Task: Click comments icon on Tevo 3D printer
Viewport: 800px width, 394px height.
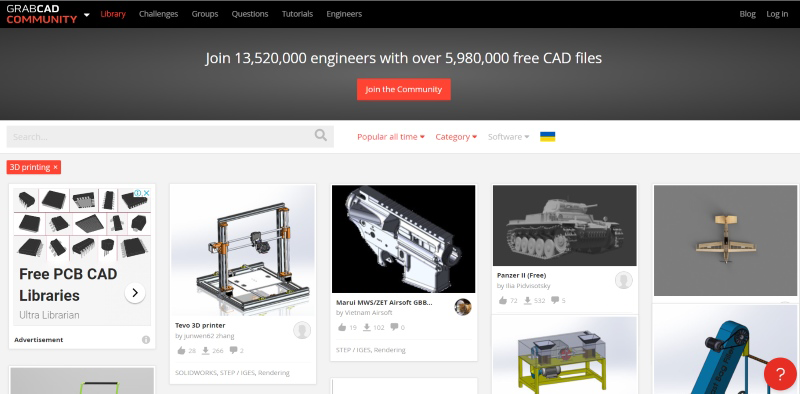Action: tap(234, 350)
